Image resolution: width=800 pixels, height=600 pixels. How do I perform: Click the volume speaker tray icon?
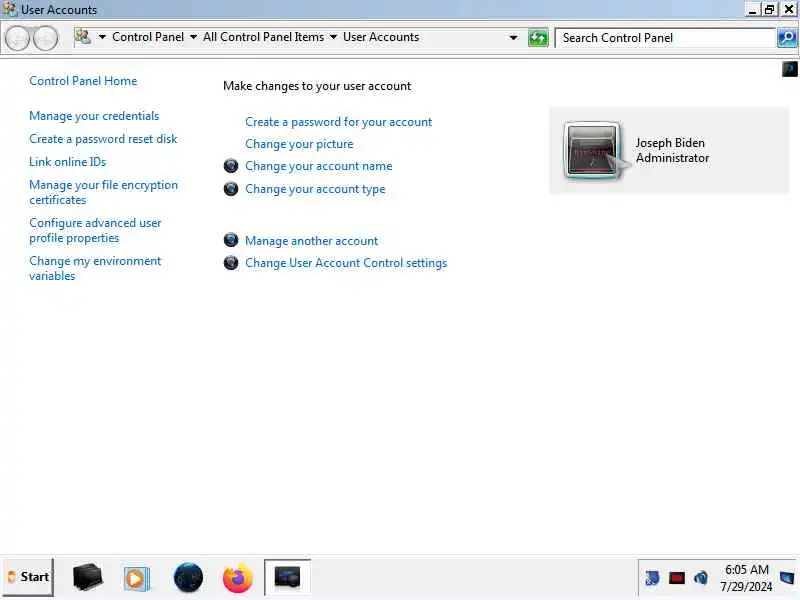pos(701,578)
